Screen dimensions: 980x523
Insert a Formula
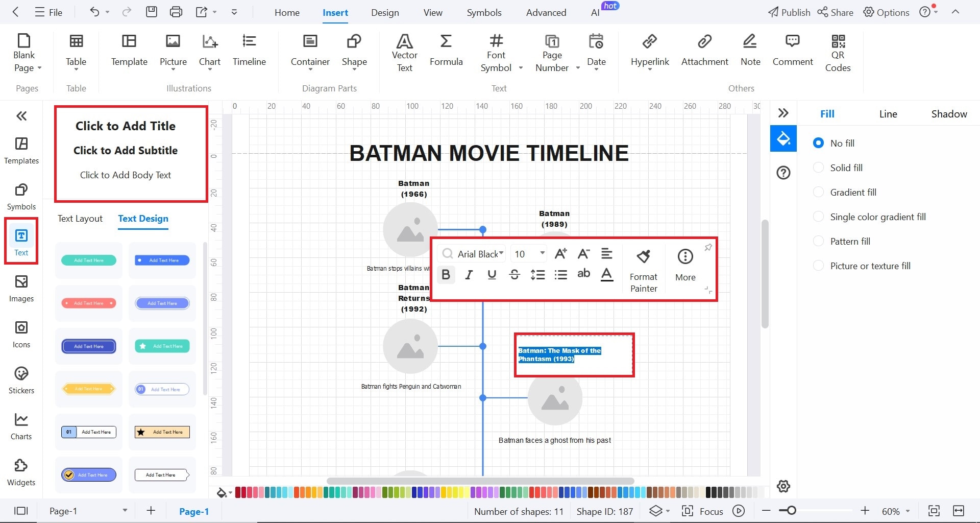(446, 50)
